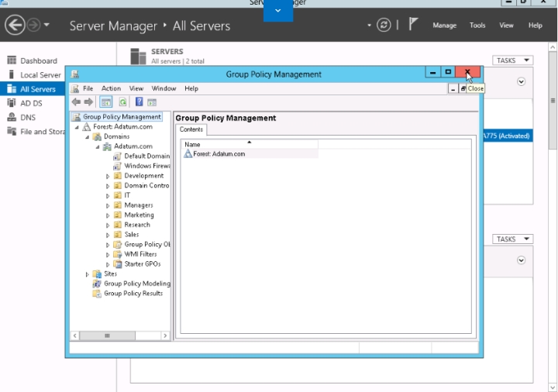Click the tree pane's horizontal scrollbar right arrow
This screenshot has height=392, width=558.
click(165, 335)
